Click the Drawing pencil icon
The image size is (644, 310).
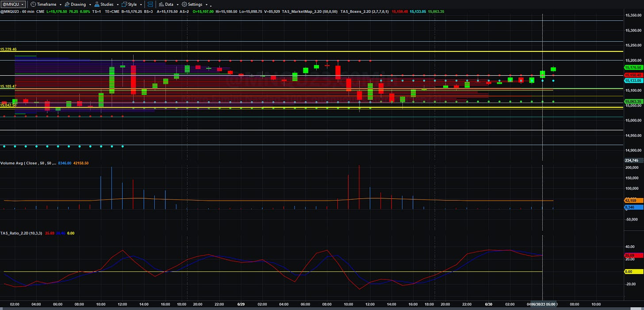[67, 4]
